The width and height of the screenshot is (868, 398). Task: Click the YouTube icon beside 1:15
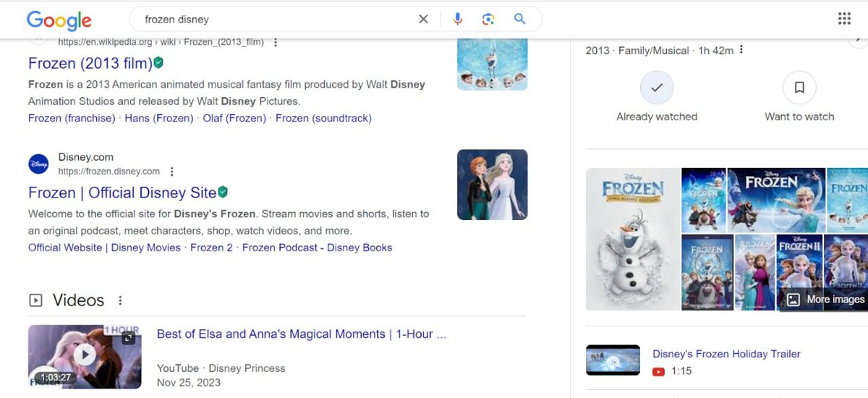(658, 371)
